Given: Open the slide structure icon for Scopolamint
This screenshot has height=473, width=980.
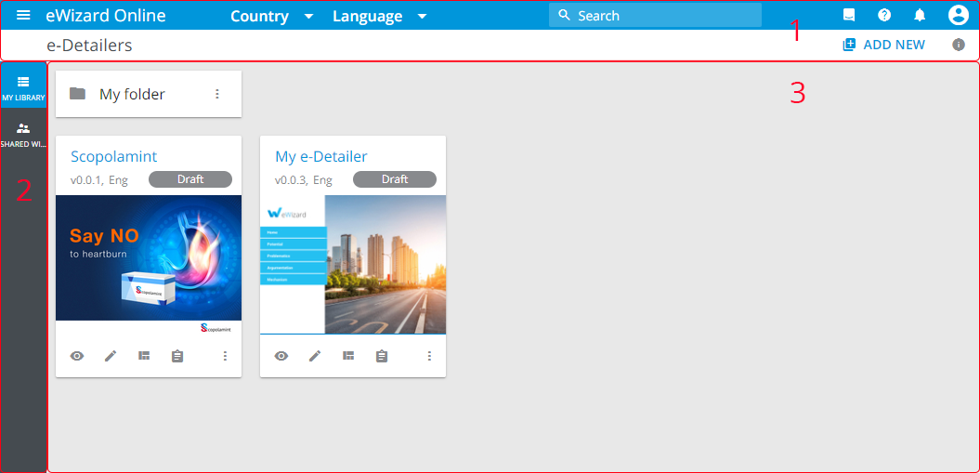Looking at the screenshot, I should 144,356.
